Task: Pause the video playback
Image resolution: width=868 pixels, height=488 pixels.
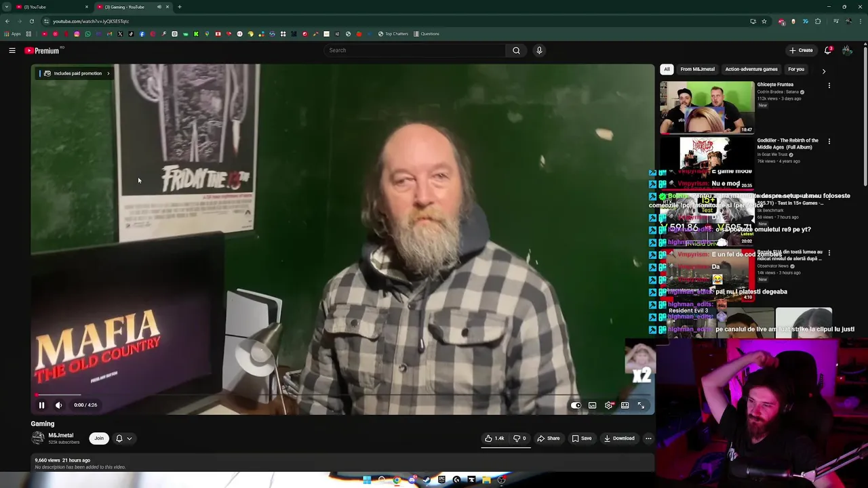Action: 41,405
